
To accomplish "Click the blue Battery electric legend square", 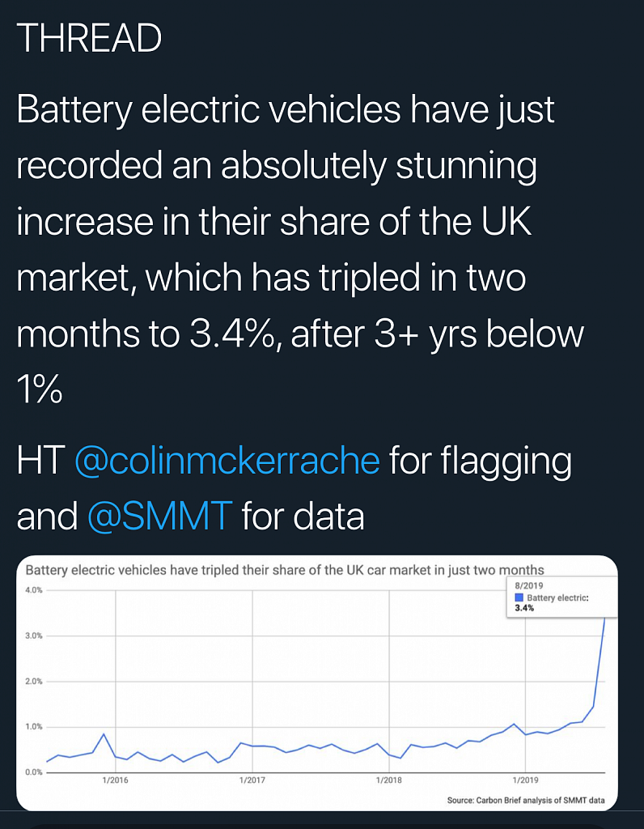I will click(x=519, y=597).
